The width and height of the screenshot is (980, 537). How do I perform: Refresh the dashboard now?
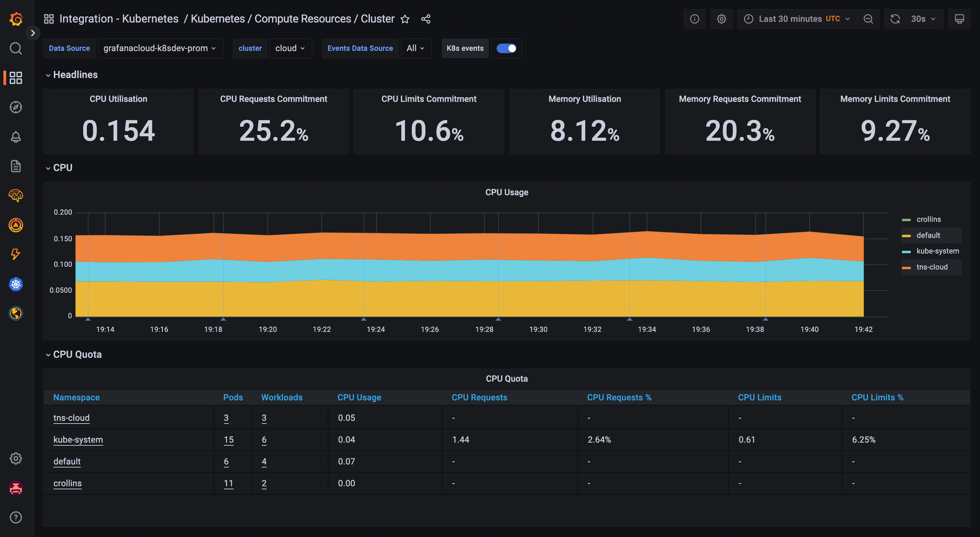pos(895,19)
